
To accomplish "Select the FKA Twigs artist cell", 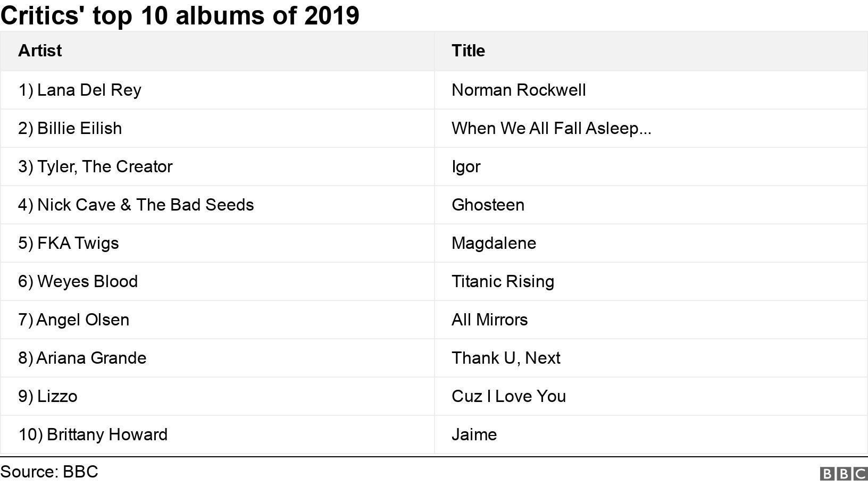I will coord(69,243).
